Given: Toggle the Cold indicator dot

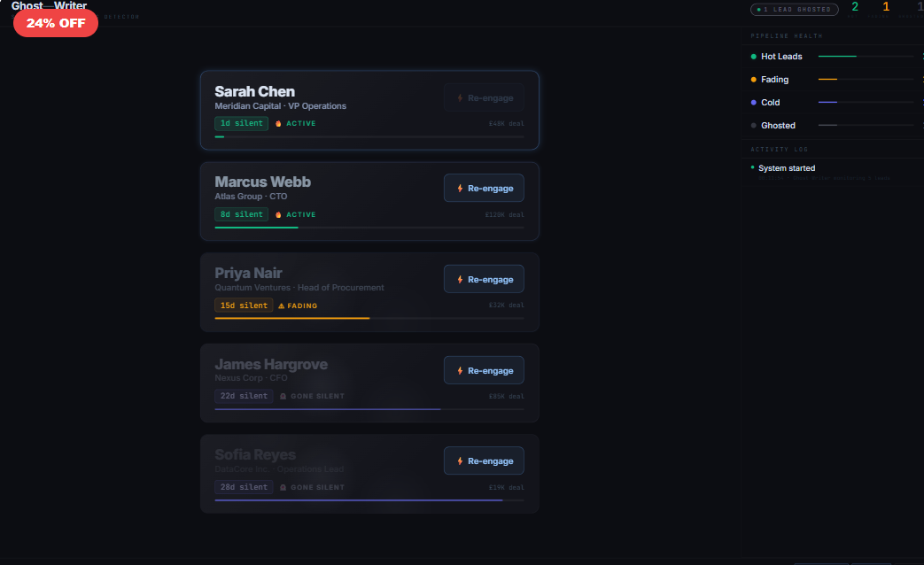Looking at the screenshot, I should point(752,102).
